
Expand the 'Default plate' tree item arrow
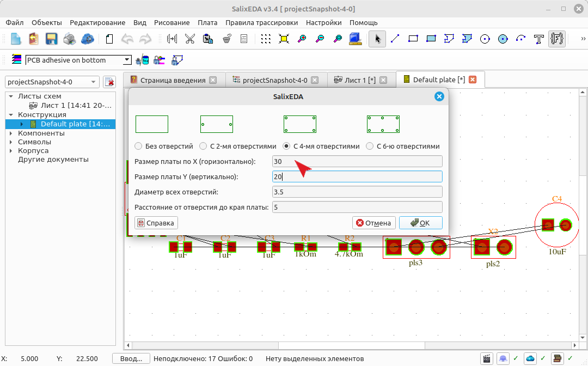22,124
